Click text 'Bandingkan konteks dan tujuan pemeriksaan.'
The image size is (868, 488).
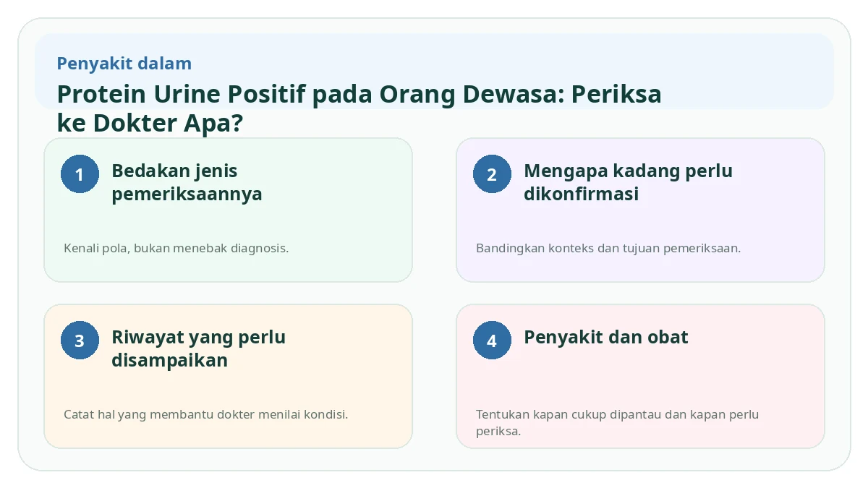click(608, 248)
